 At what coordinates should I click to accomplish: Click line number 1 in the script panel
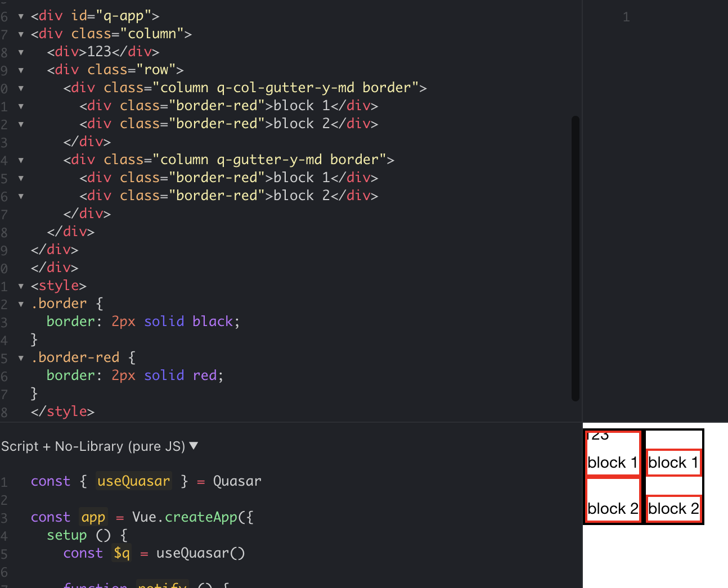[x=5, y=481]
